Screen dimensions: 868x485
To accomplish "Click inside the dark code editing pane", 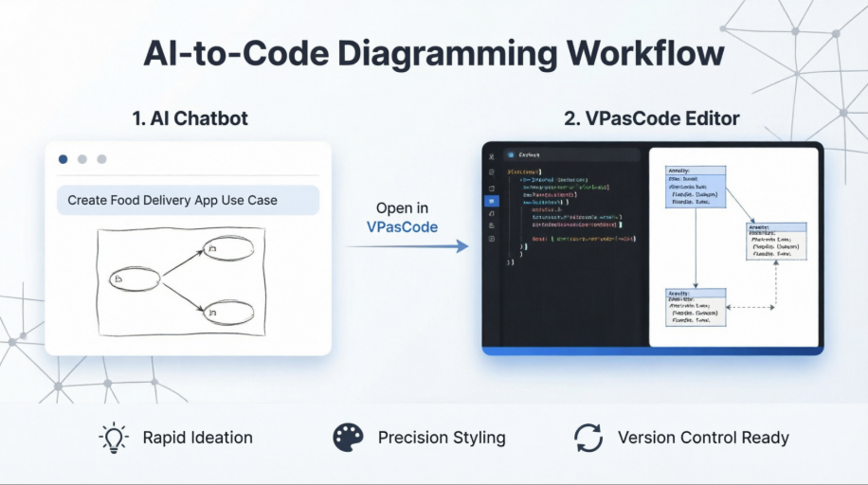I will pyautogui.click(x=573, y=255).
